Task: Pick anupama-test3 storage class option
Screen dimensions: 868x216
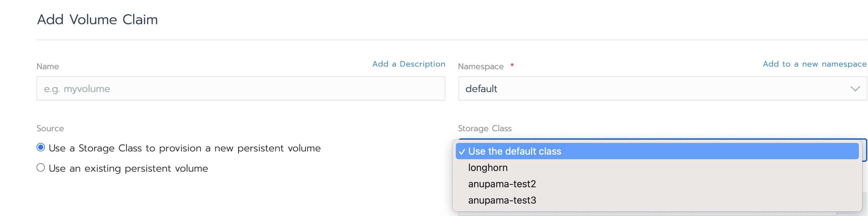Action: point(502,200)
